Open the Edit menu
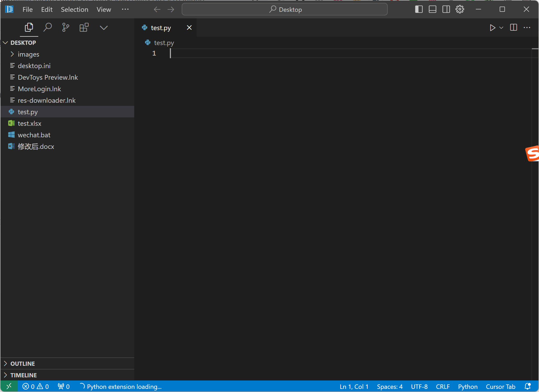The image size is (539, 392). 46,9
